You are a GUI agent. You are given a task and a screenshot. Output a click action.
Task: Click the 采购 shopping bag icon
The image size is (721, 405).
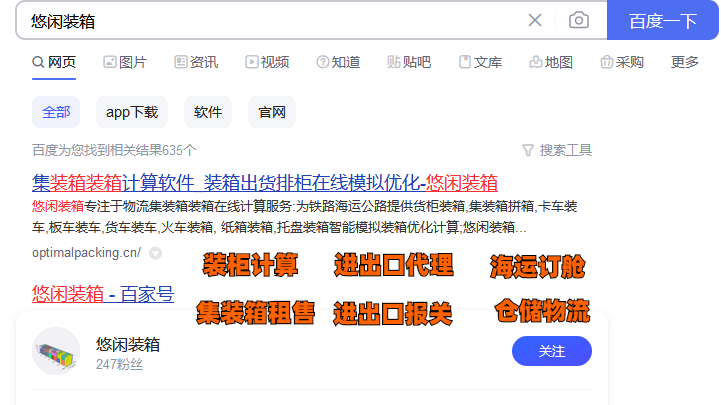[607, 62]
